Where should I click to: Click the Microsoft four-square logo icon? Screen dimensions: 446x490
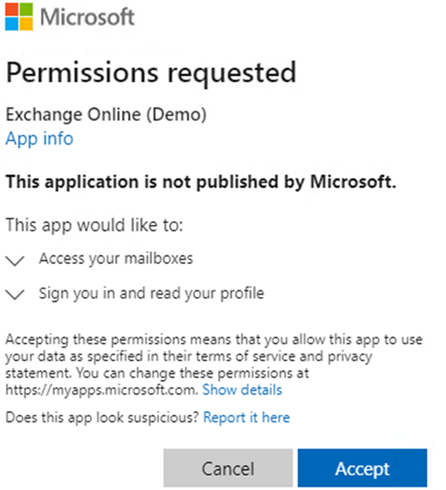[x=19, y=16]
